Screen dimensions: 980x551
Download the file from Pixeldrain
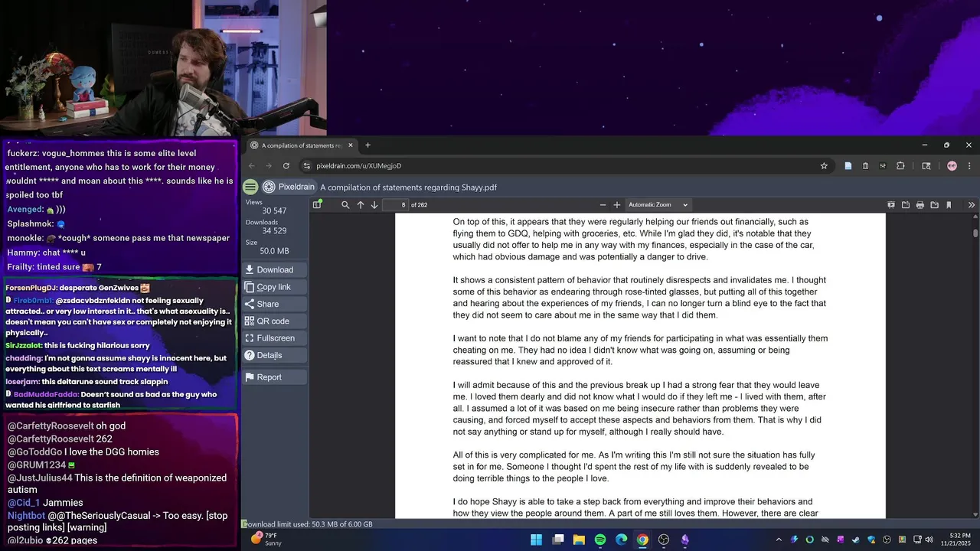(274, 269)
